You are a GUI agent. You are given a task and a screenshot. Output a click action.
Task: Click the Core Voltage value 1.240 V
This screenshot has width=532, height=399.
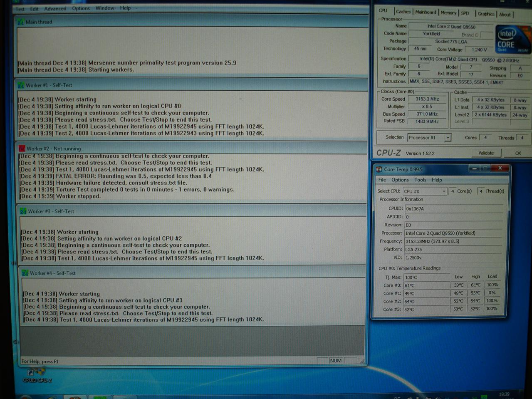479,50
